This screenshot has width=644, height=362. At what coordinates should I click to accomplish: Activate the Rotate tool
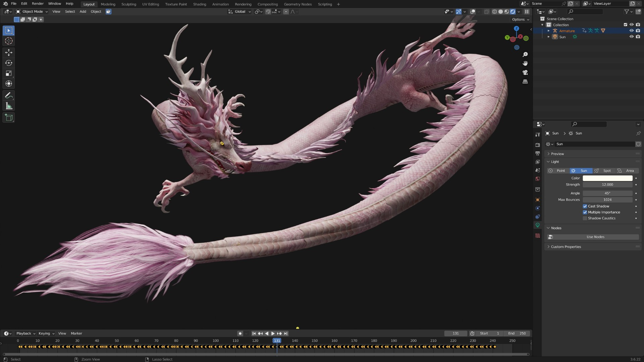9,63
